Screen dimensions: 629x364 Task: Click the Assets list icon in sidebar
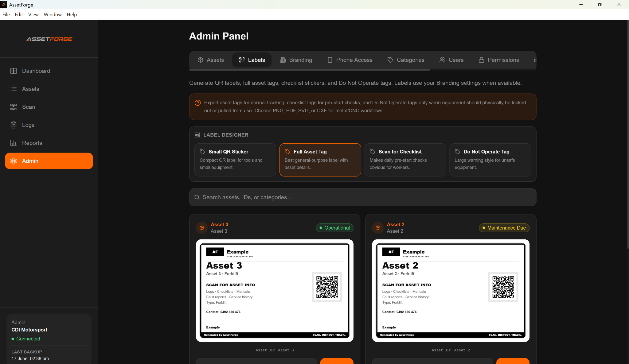tap(14, 89)
